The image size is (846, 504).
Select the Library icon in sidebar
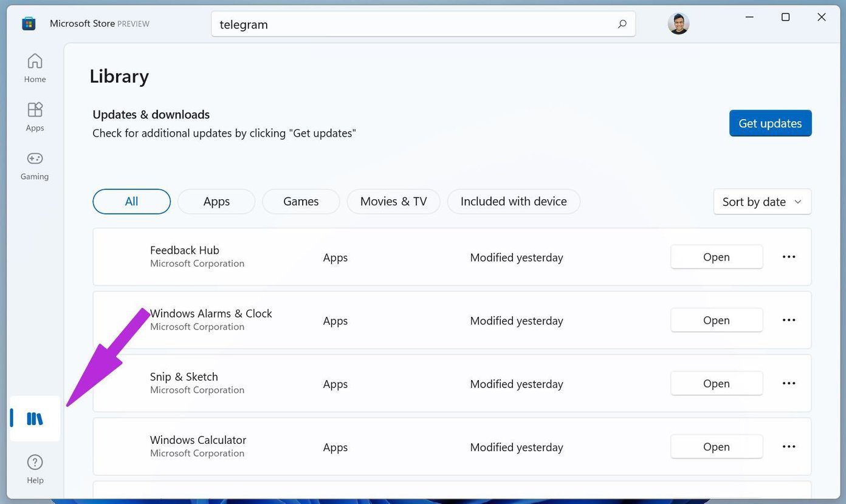tap(35, 418)
